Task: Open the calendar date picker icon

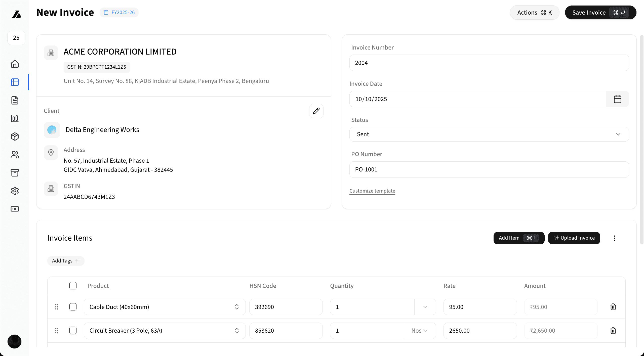Action: pos(617,99)
